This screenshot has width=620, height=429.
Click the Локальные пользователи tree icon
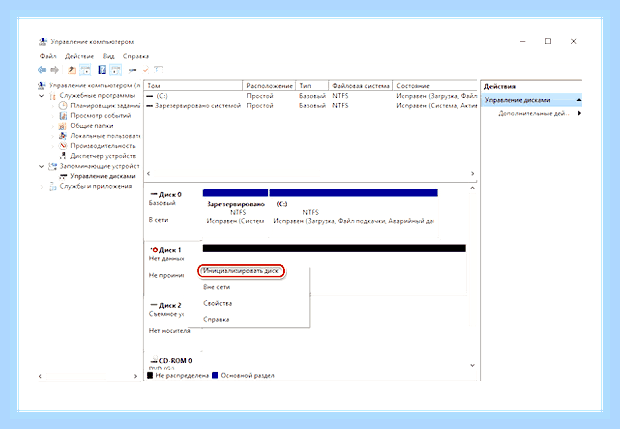pyautogui.click(x=62, y=136)
